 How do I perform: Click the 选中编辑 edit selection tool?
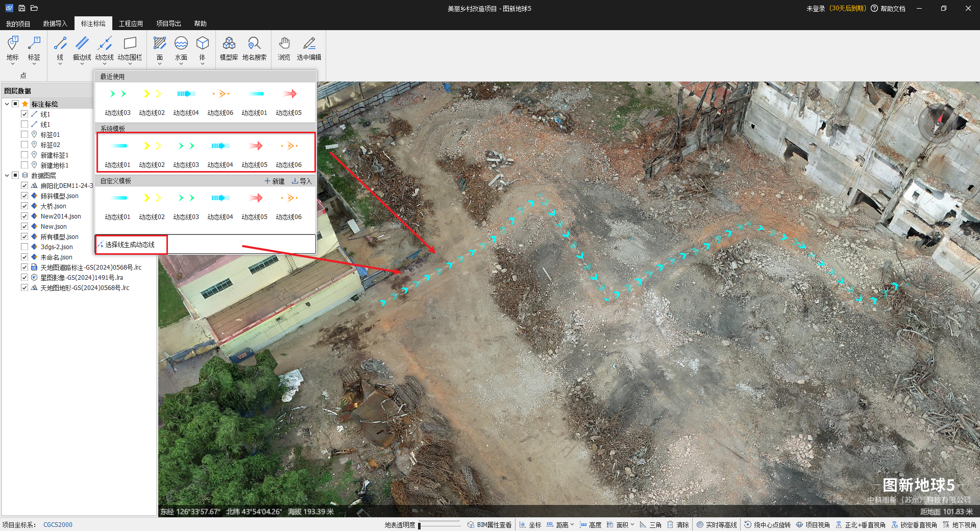(x=309, y=49)
